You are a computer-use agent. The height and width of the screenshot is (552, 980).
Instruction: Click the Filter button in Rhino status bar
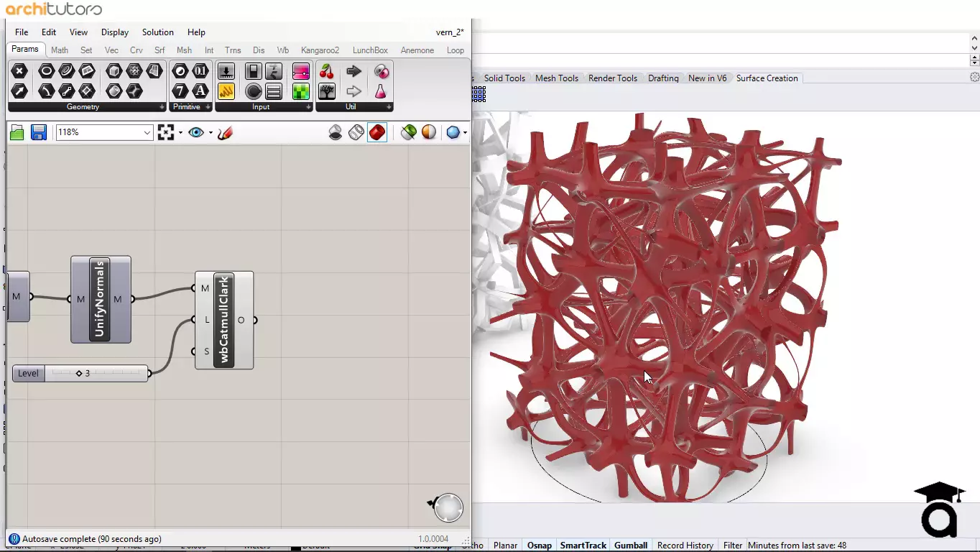733,546
